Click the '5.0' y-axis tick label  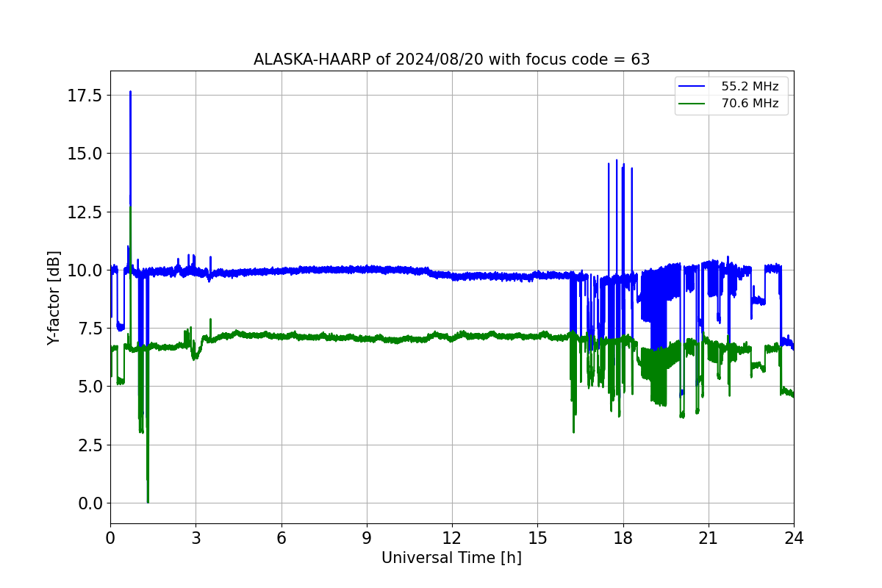point(90,387)
